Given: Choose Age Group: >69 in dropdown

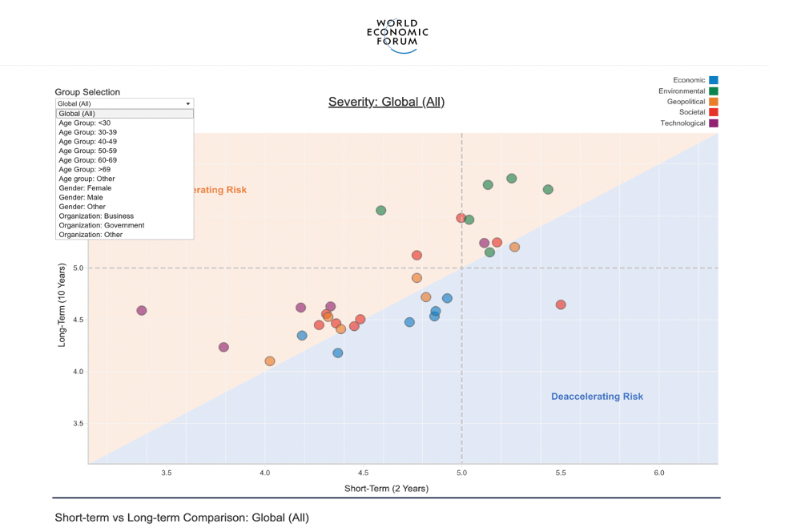Looking at the screenshot, I should click(x=124, y=169).
